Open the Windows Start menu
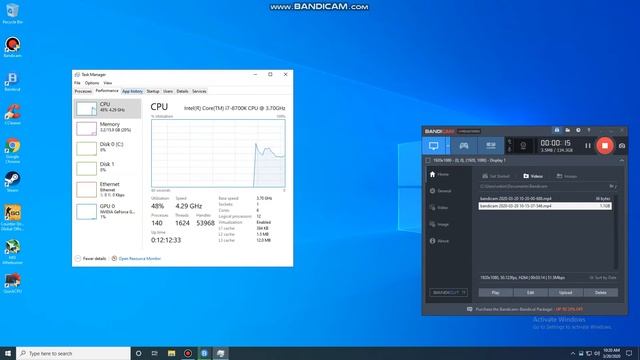Screen dimensions: 640x360 point(8,353)
